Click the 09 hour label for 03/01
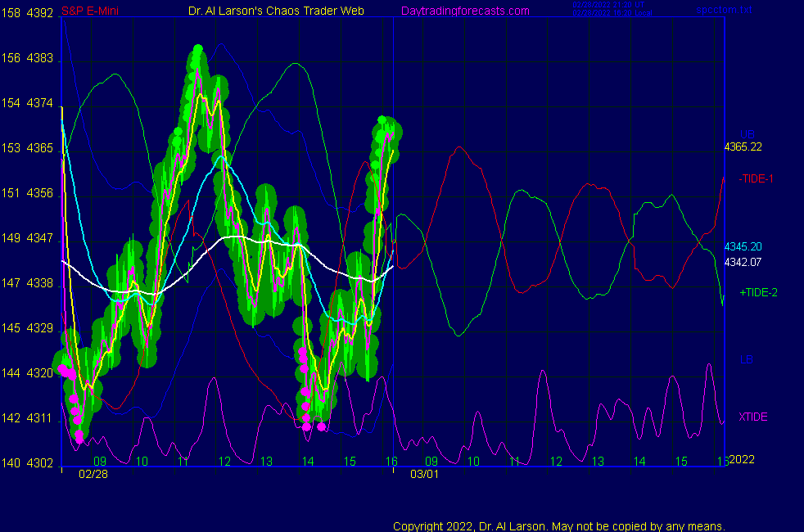 (x=431, y=462)
